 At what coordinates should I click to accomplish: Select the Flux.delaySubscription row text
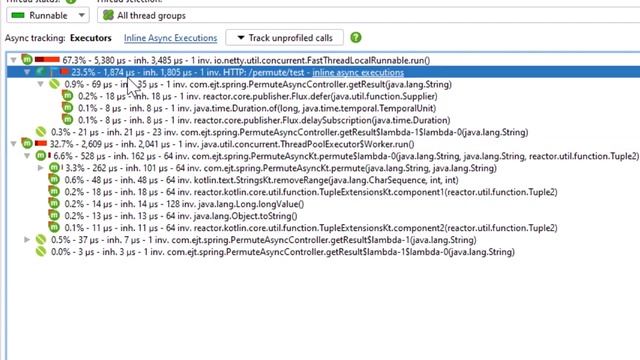click(264, 120)
